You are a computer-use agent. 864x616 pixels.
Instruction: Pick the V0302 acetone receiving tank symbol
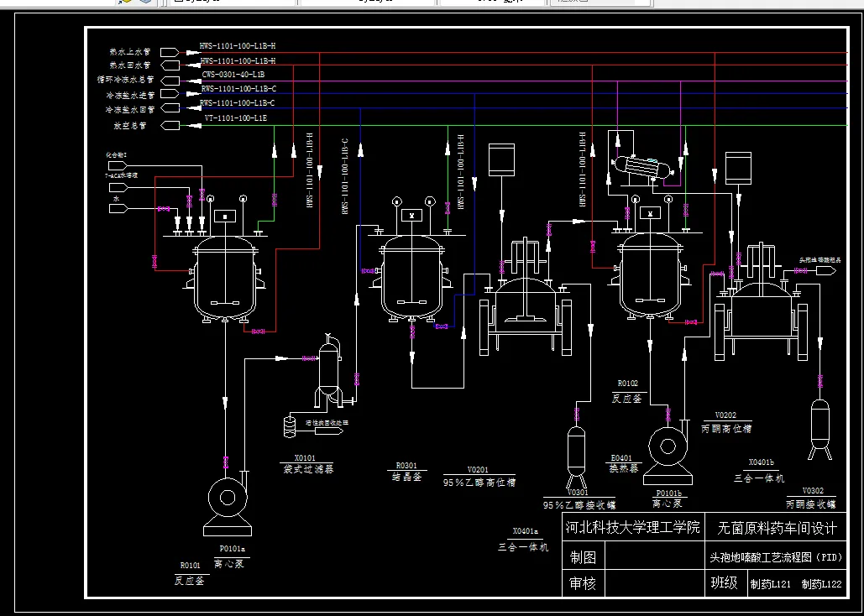pyautogui.click(x=819, y=430)
